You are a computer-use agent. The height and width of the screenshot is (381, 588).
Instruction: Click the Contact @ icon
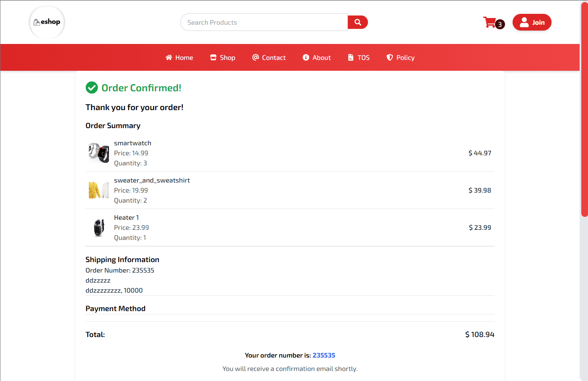256,57
